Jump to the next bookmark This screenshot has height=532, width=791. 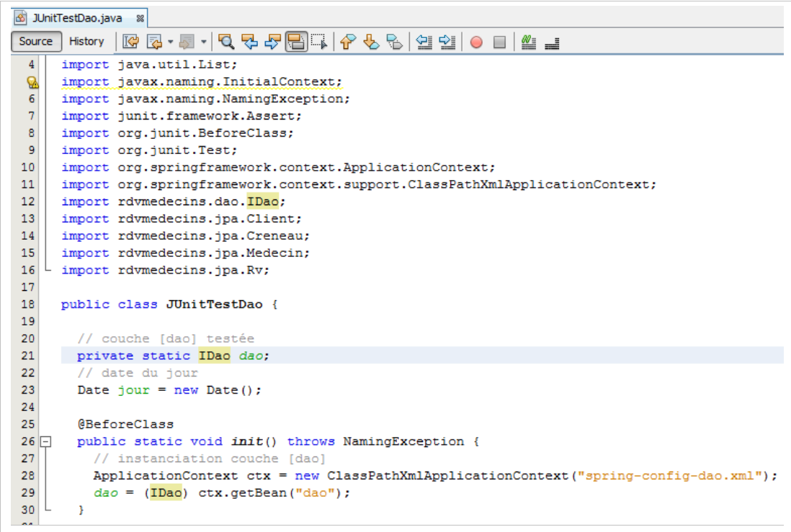372,42
